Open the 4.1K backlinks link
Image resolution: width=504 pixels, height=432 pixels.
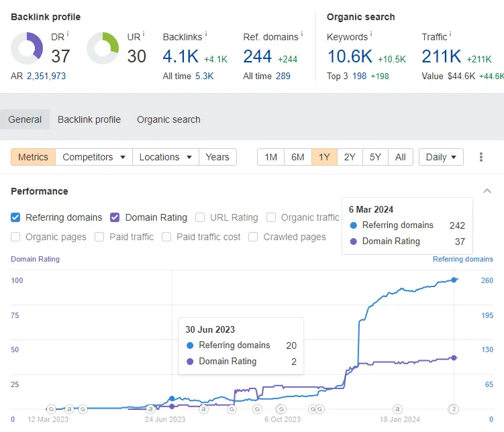coord(181,56)
